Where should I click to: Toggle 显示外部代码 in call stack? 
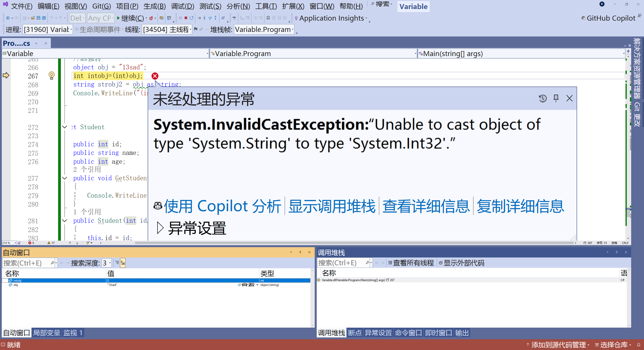click(461, 263)
